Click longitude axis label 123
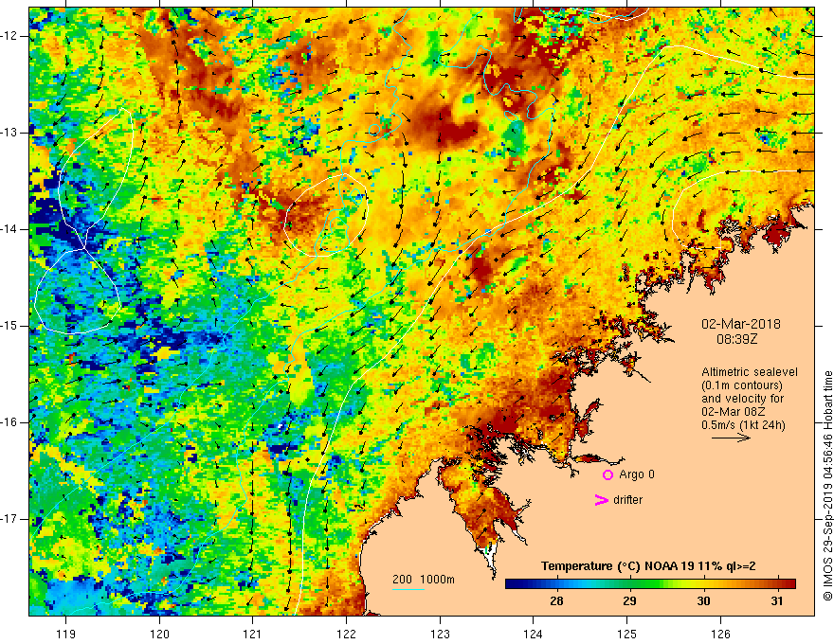 (x=440, y=634)
